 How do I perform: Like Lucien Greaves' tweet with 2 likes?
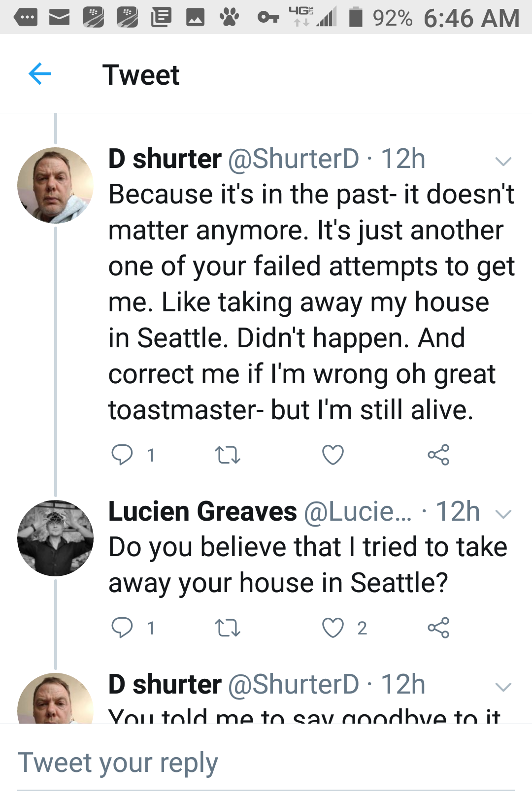(333, 628)
